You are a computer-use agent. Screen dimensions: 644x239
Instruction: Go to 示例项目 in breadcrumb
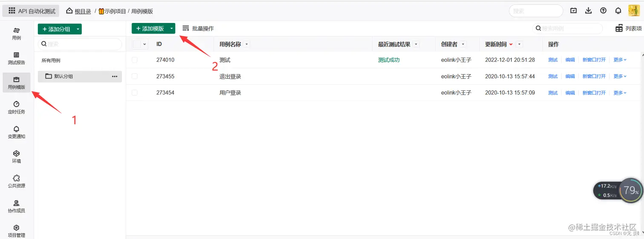tap(112, 11)
